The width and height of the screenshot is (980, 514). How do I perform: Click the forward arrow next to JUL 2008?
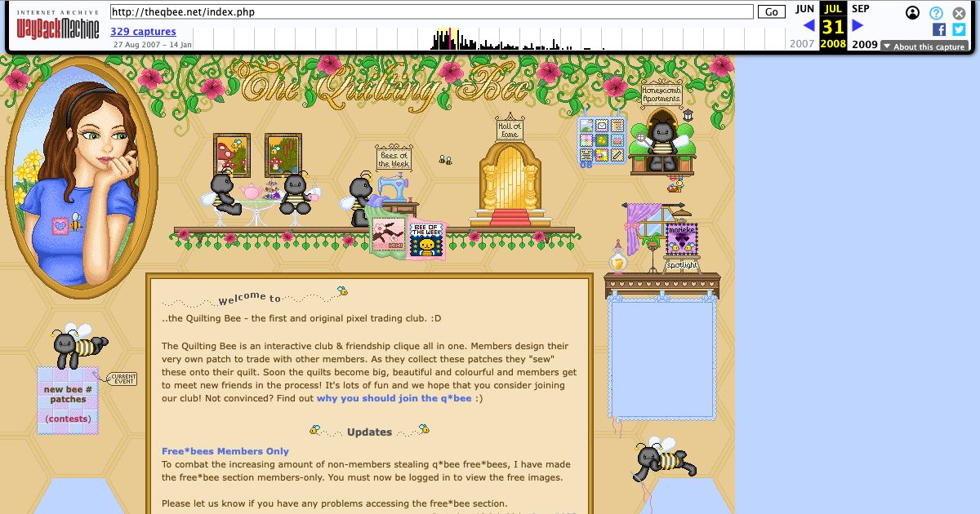(x=856, y=25)
